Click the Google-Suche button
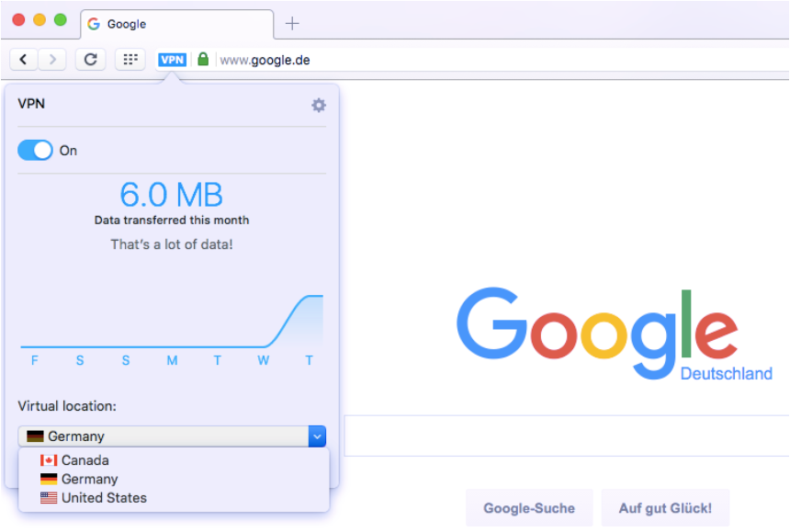This screenshot has height=532, width=790. pos(529,508)
